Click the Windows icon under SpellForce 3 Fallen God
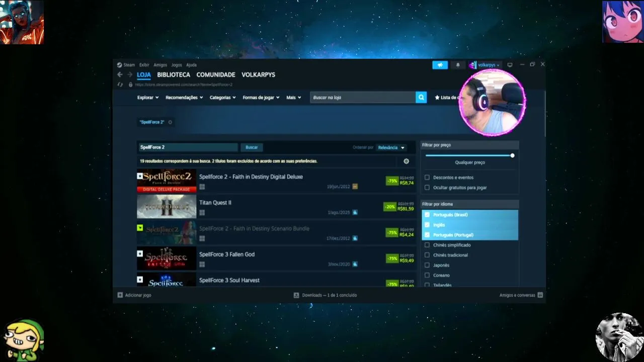Screen dimensions: 644x362 click(202, 264)
